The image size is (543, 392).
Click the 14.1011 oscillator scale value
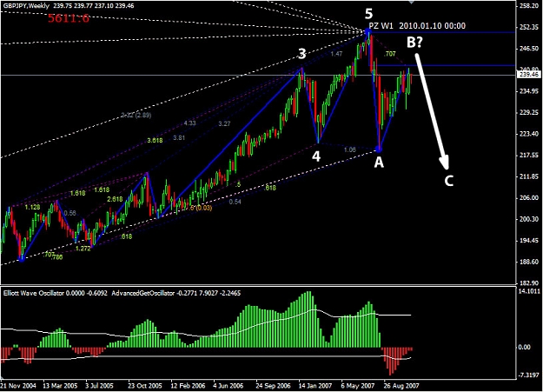[529, 291]
